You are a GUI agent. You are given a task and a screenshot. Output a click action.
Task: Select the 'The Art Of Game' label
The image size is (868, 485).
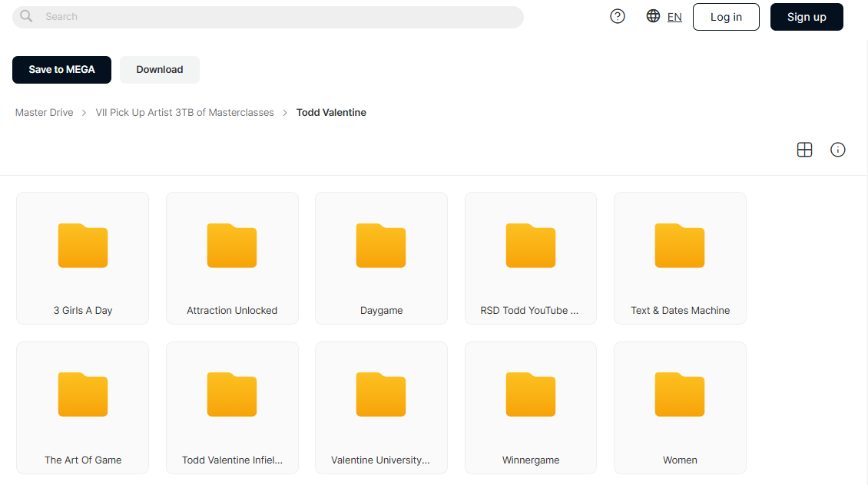point(83,460)
